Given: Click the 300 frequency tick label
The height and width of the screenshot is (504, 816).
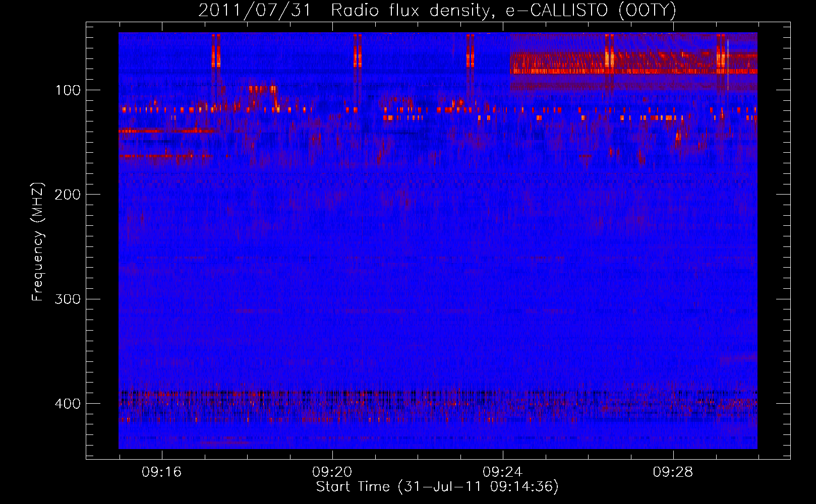Looking at the screenshot, I should [x=68, y=299].
